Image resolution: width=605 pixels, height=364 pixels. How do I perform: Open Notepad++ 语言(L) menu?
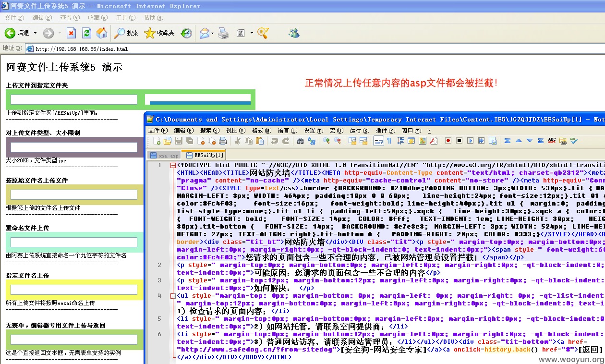[x=288, y=131]
